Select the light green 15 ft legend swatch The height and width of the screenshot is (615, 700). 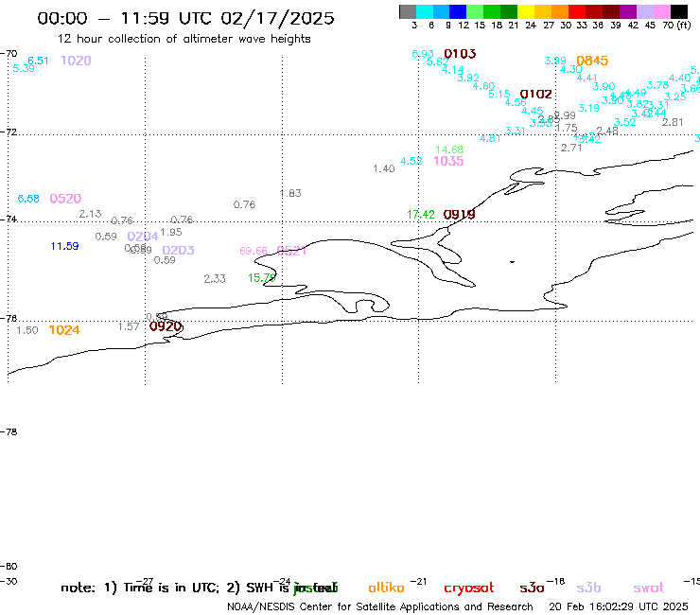coord(475,11)
